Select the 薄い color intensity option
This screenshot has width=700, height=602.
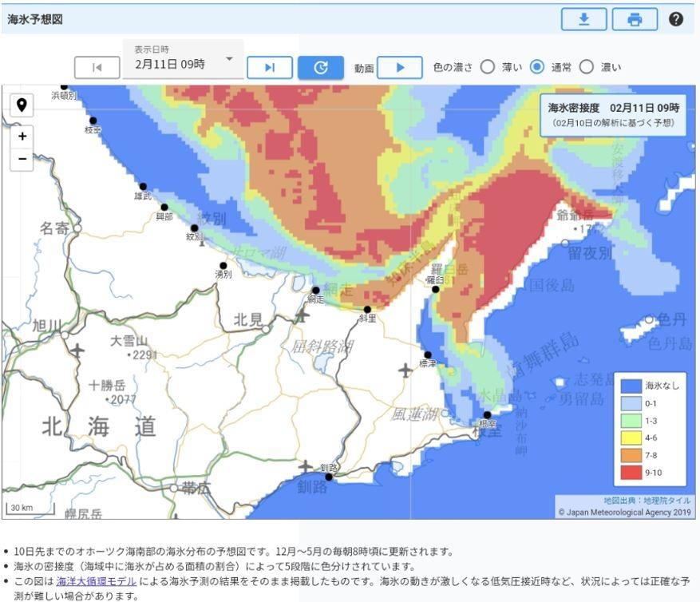488,68
